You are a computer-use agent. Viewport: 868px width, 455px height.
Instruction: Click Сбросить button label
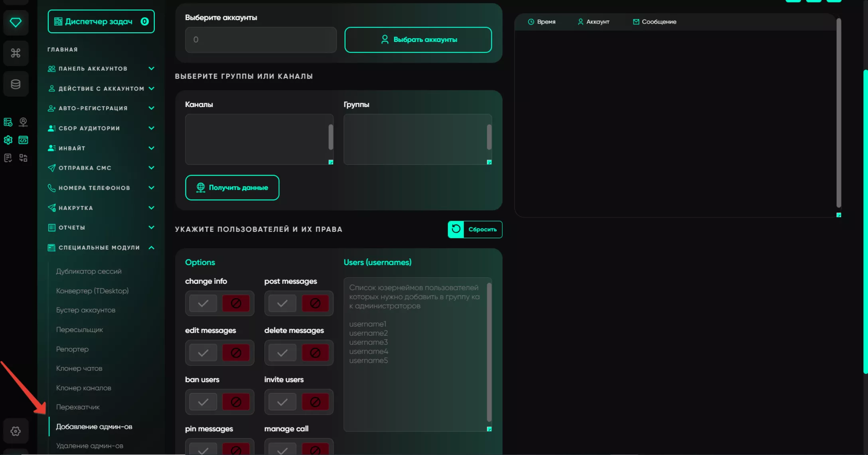click(482, 229)
